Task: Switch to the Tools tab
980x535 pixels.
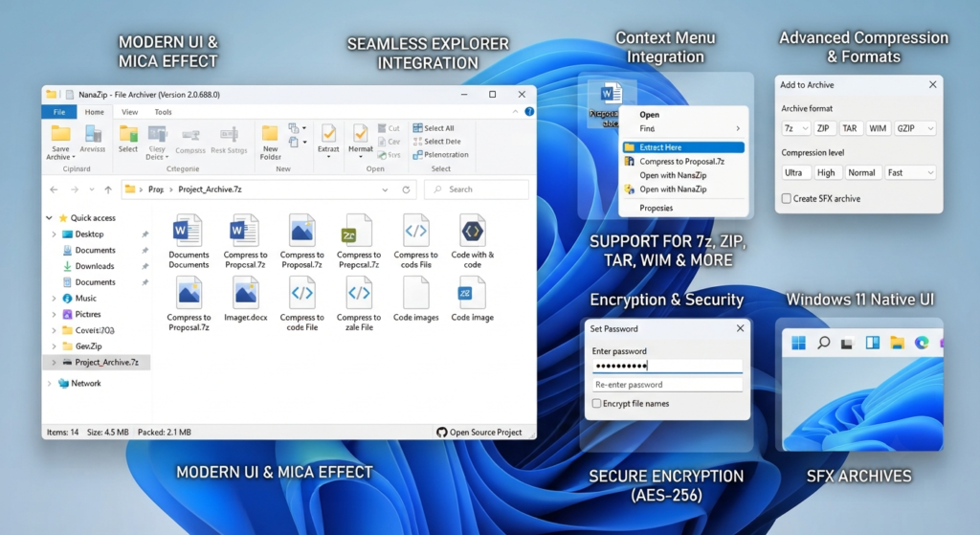Action: 163,112
